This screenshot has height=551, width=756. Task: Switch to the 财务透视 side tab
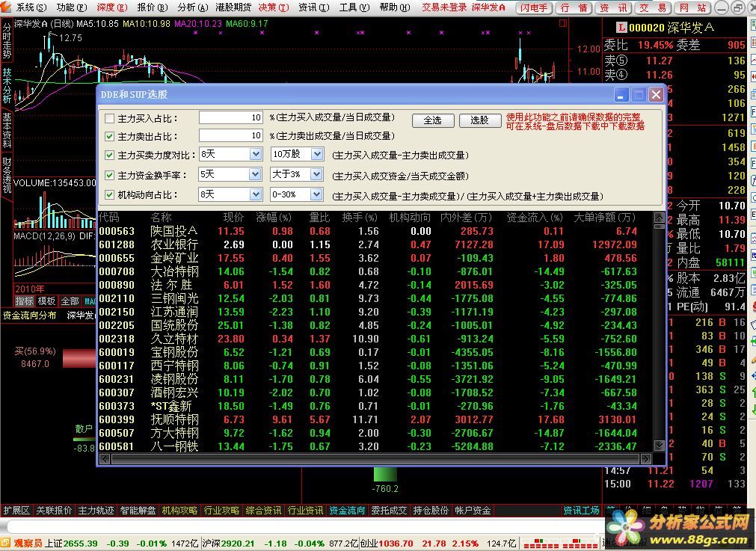7,175
